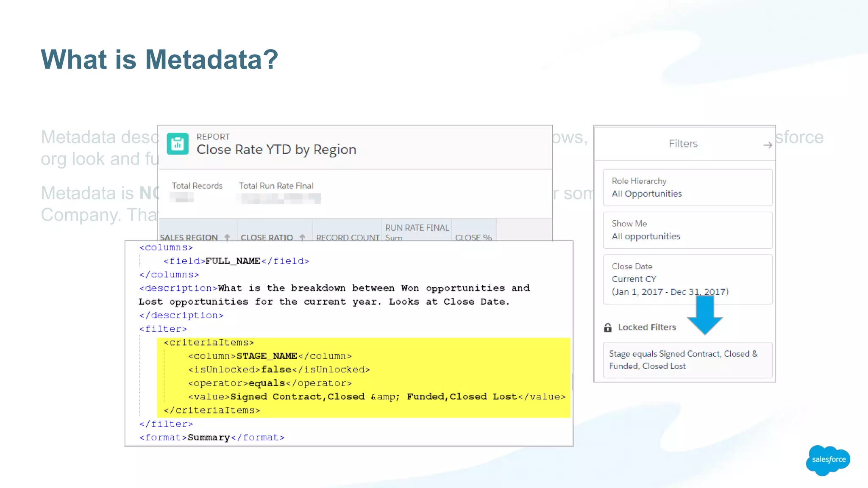Click the Close Rate YTD by Region title
Image resolution: width=868 pixels, height=488 pixels.
(276, 150)
